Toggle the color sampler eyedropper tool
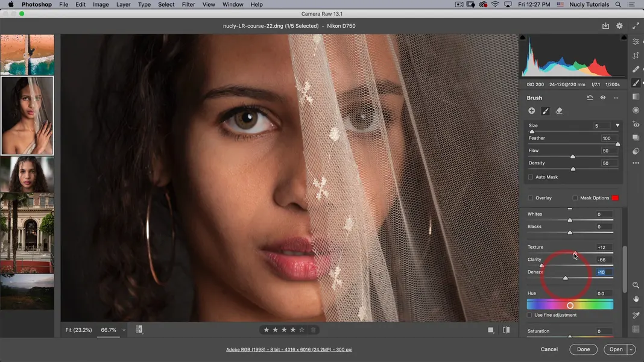The height and width of the screenshot is (362, 644). tap(636, 315)
